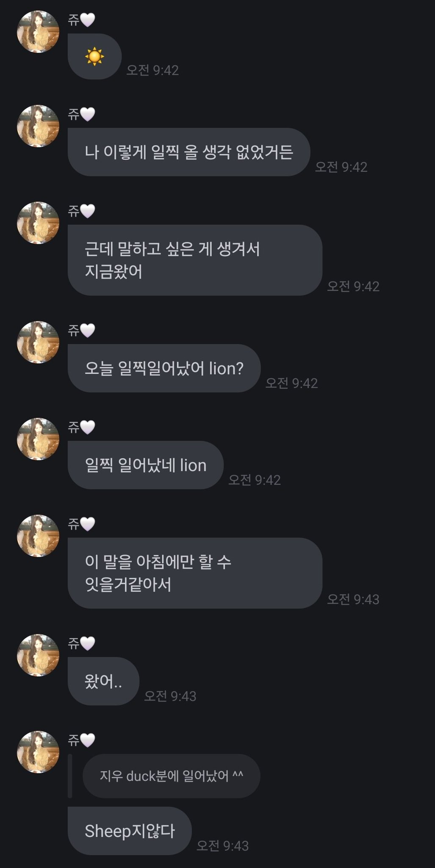Tap the avatar beside '이 말을 아침에만 할 수'

click(x=38, y=536)
